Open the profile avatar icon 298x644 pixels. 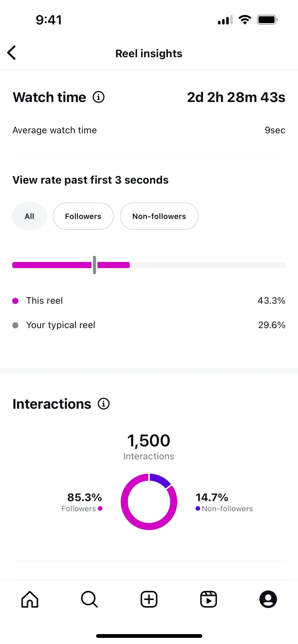[268, 599]
